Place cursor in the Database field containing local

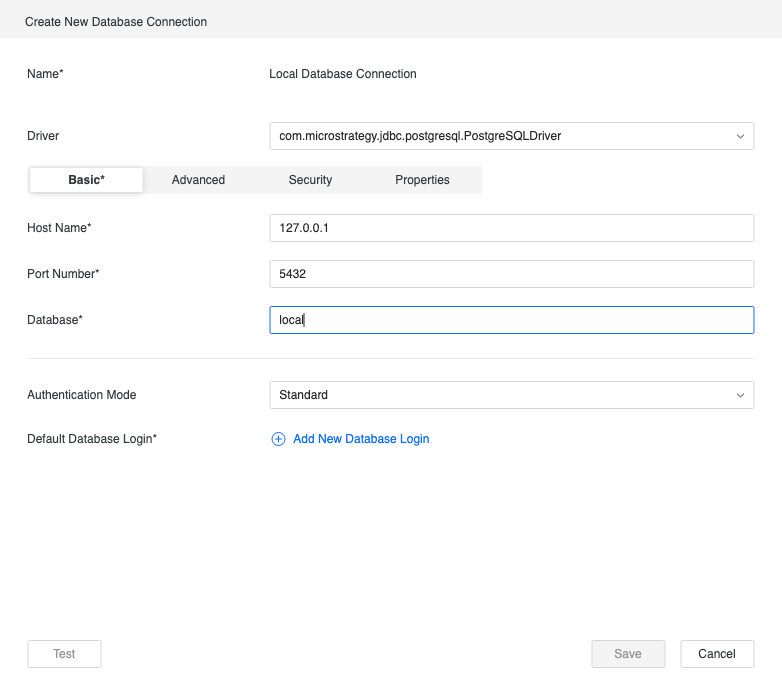511,320
